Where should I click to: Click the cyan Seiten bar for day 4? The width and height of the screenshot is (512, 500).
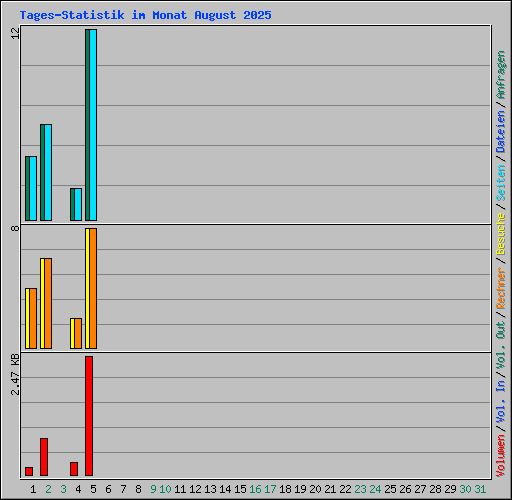click(x=78, y=204)
